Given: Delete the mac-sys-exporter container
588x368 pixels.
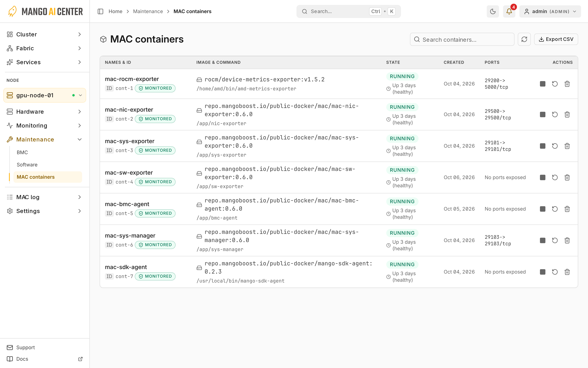Looking at the screenshot, I should (x=567, y=146).
